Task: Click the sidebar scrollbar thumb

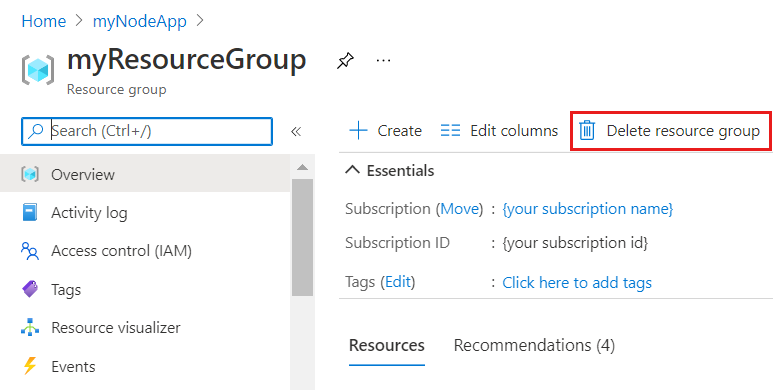Action: (302, 237)
